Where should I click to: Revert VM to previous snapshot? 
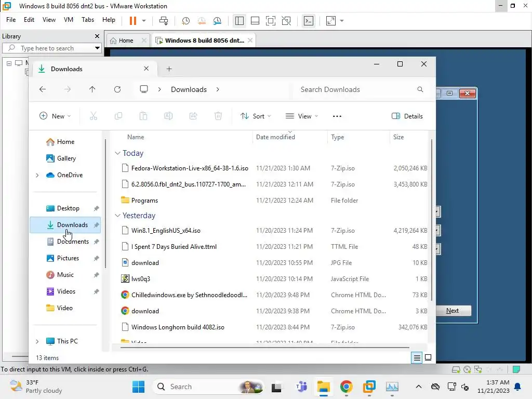click(202, 21)
